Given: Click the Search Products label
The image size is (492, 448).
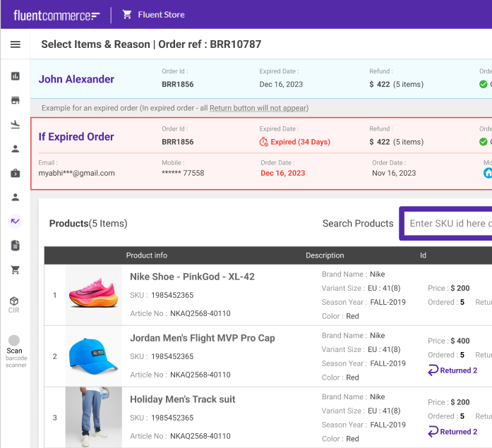Looking at the screenshot, I should [358, 224].
